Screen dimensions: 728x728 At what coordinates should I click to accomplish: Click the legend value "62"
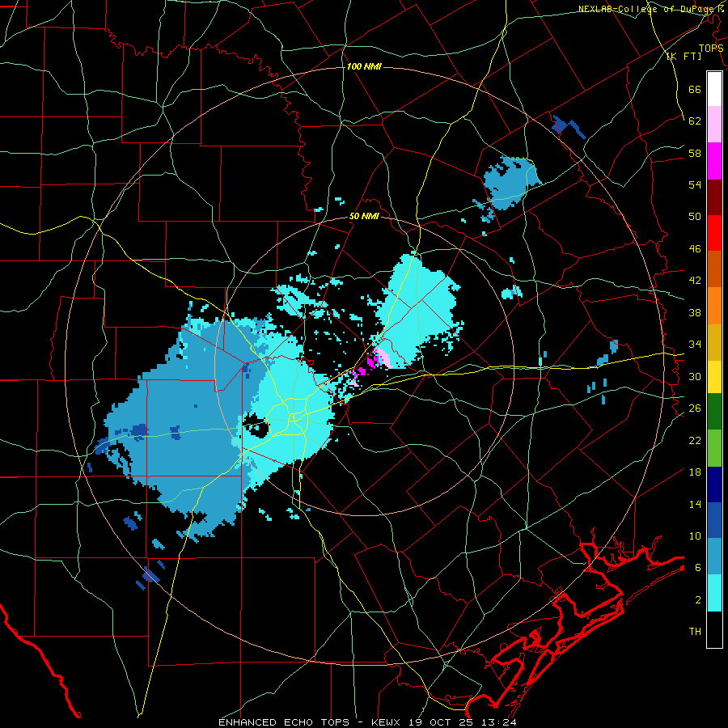[695, 121]
